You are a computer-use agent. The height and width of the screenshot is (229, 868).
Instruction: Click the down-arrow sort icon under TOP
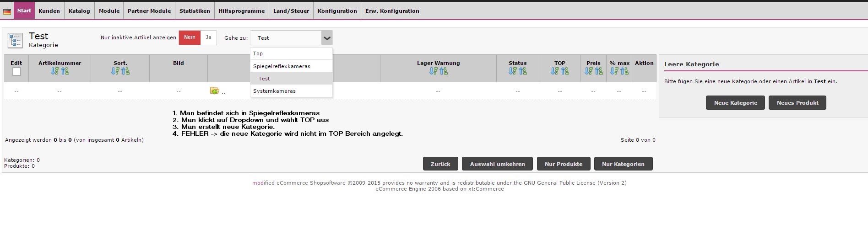(x=555, y=71)
